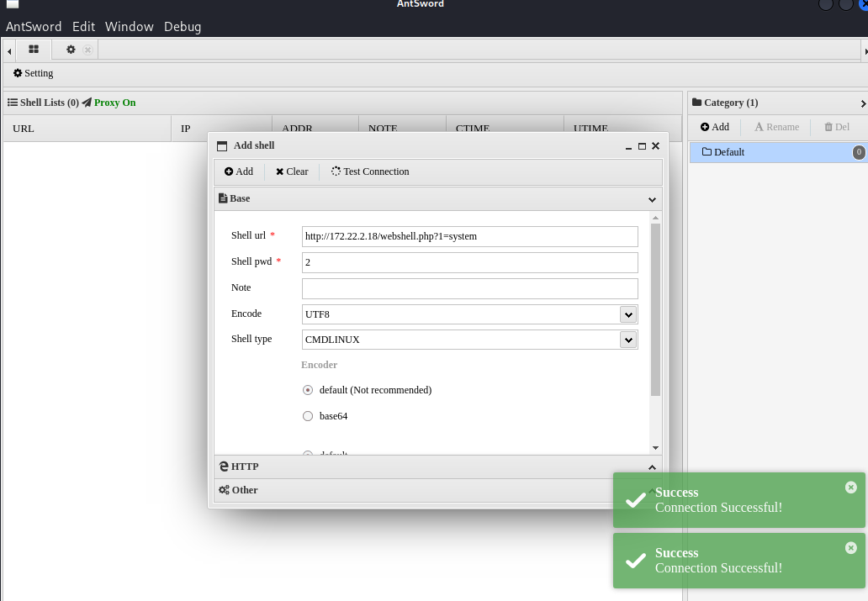Close the settings tab with its x icon
Viewport: 868px width, 601px height.
[x=87, y=50]
